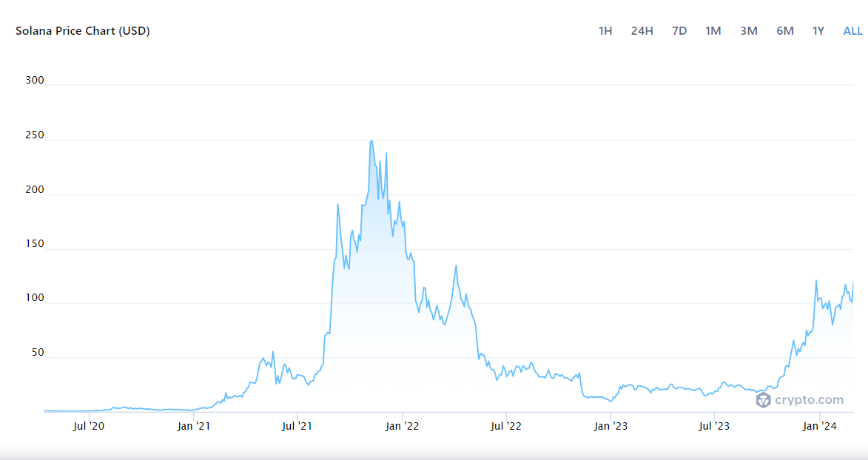Choose the ALL time range
This screenshot has width=868, height=460.
852,31
